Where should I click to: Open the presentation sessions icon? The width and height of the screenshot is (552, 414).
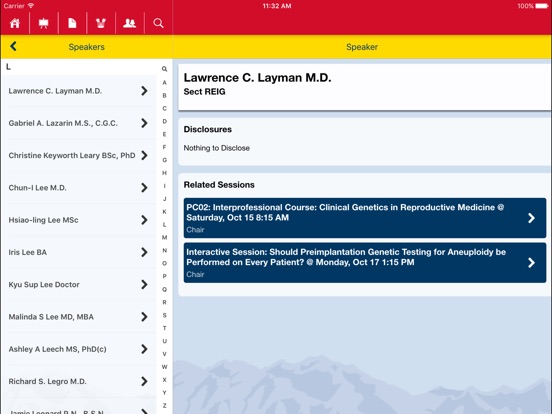[44, 23]
